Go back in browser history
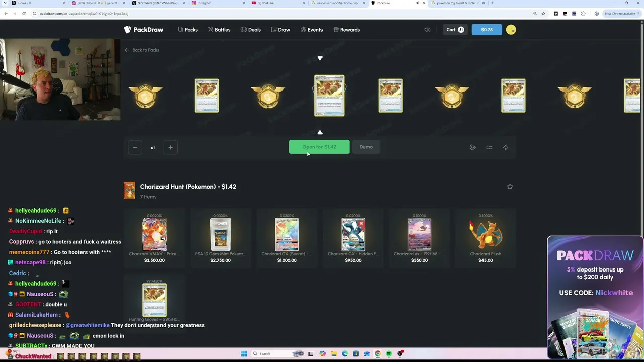This screenshot has width=644, height=362. click(x=6, y=14)
